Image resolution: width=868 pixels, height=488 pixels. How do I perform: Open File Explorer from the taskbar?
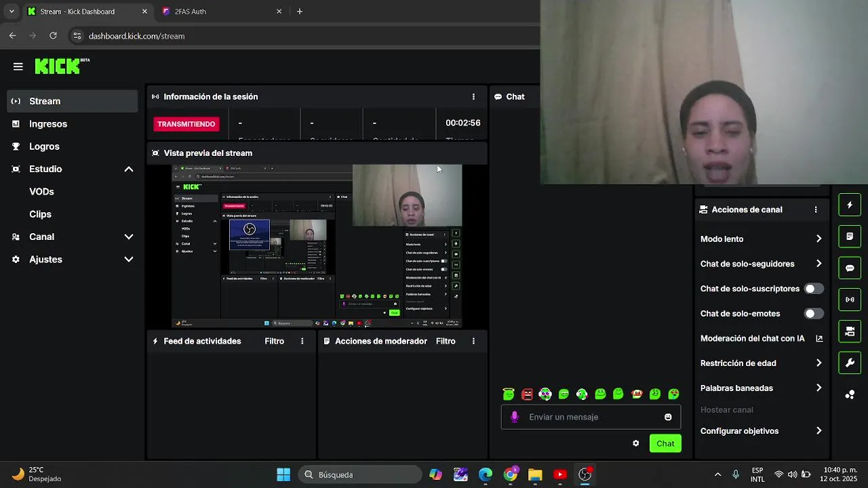click(535, 474)
